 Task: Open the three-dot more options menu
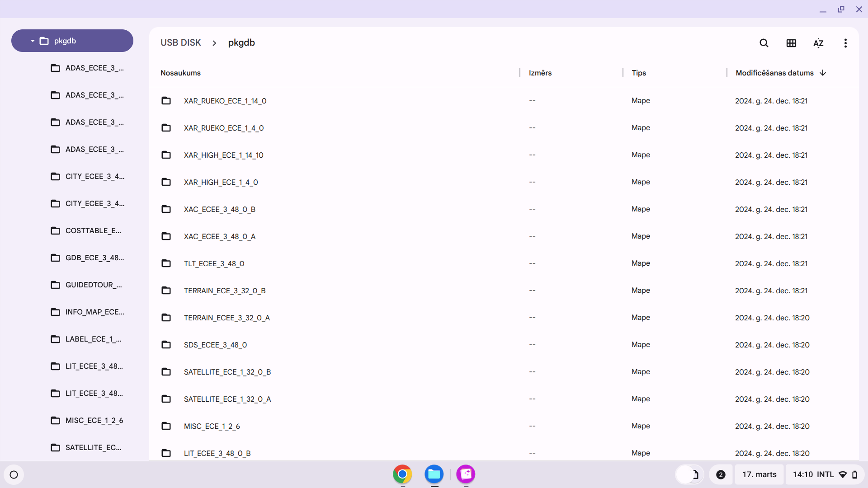[x=845, y=43]
